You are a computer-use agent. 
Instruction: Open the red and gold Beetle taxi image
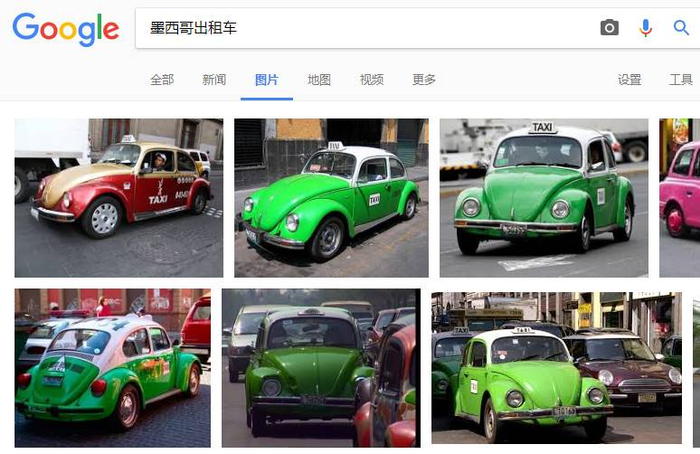(119, 198)
